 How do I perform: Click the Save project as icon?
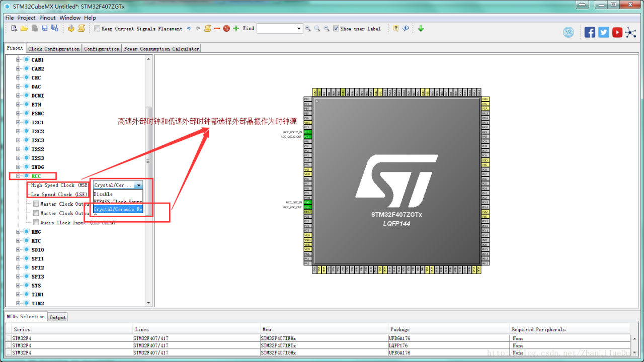[x=54, y=29]
